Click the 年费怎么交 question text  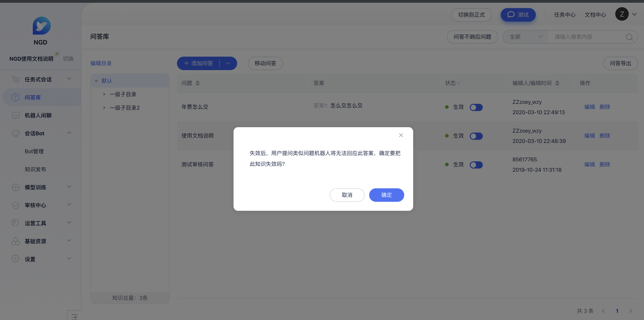195,107
